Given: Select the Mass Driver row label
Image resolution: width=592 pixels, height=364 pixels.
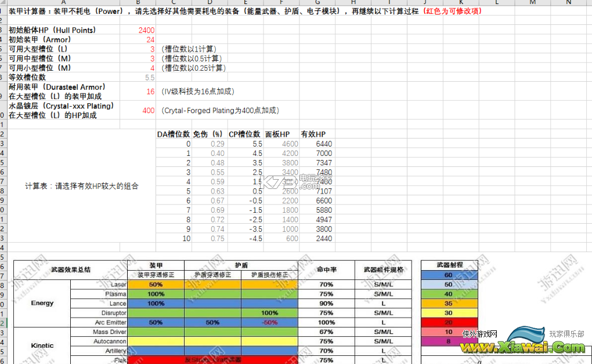Looking at the screenshot, I should tap(99, 332).
